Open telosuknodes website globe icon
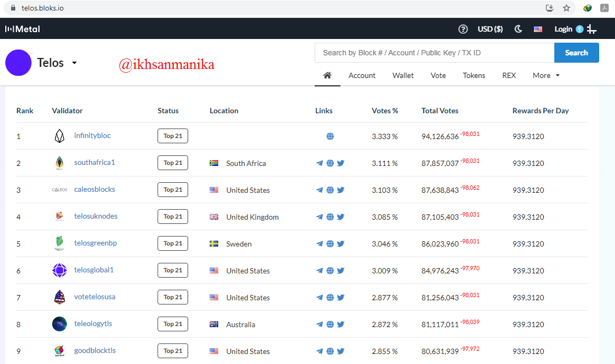Image resolution: width=615 pixels, height=364 pixels. pos(330,217)
